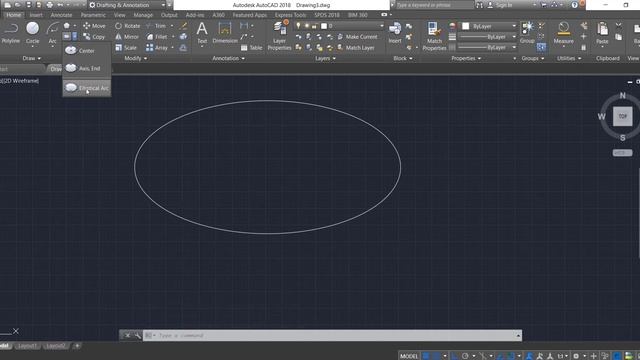
Task: Open the ByLayer color dropdown
Action: click(489, 26)
